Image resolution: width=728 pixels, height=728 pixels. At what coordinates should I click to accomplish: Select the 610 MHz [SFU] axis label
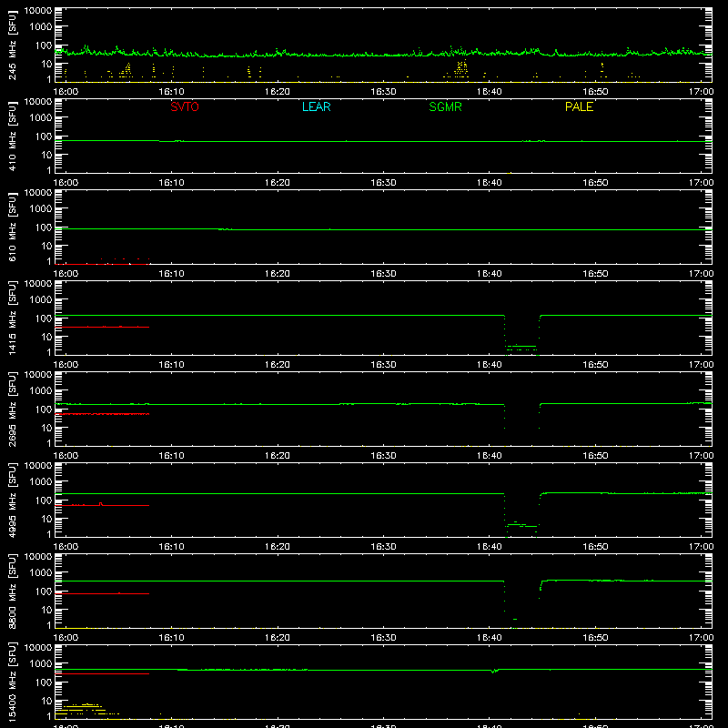click(x=12, y=227)
